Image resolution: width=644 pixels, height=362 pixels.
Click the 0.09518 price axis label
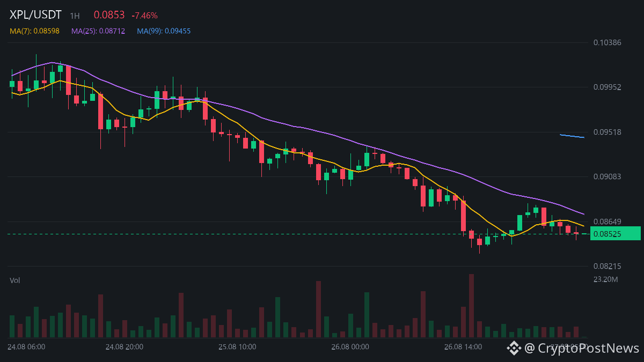pyautogui.click(x=607, y=132)
